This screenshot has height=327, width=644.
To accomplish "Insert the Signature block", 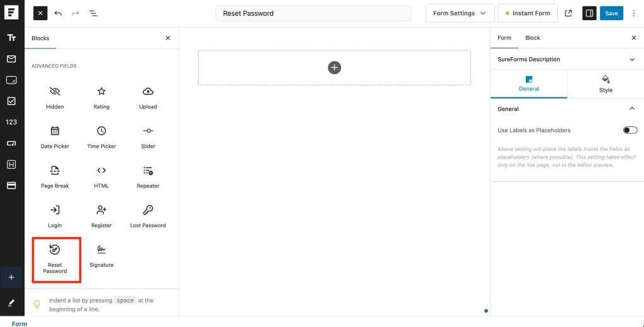I will tap(101, 256).
